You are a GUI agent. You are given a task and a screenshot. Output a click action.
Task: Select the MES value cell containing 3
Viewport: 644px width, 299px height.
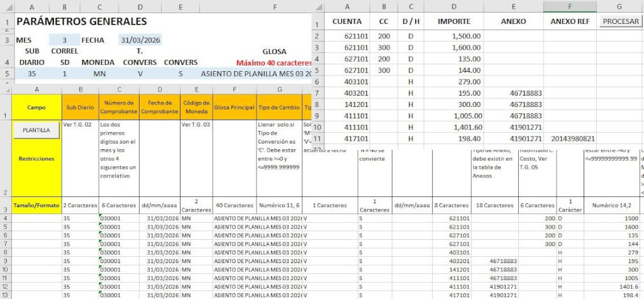64,40
